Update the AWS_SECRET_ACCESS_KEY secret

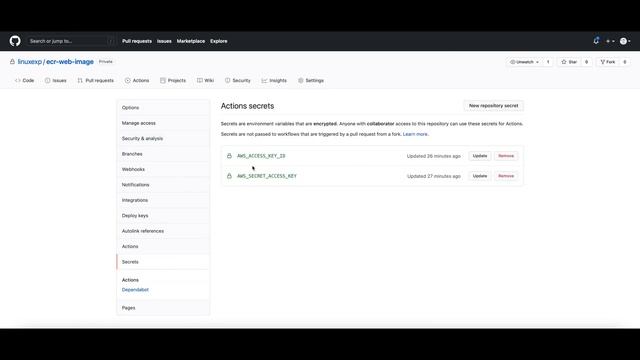(x=480, y=176)
